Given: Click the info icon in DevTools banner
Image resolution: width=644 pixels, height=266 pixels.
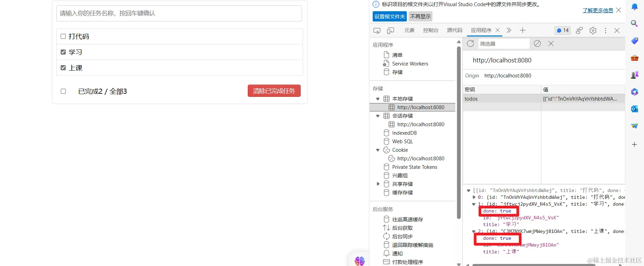Looking at the screenshot, I should [x=376, y=4].
